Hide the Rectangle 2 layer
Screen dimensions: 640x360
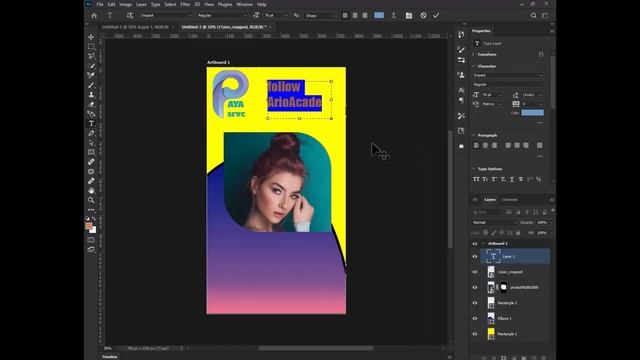coord(475,303)
